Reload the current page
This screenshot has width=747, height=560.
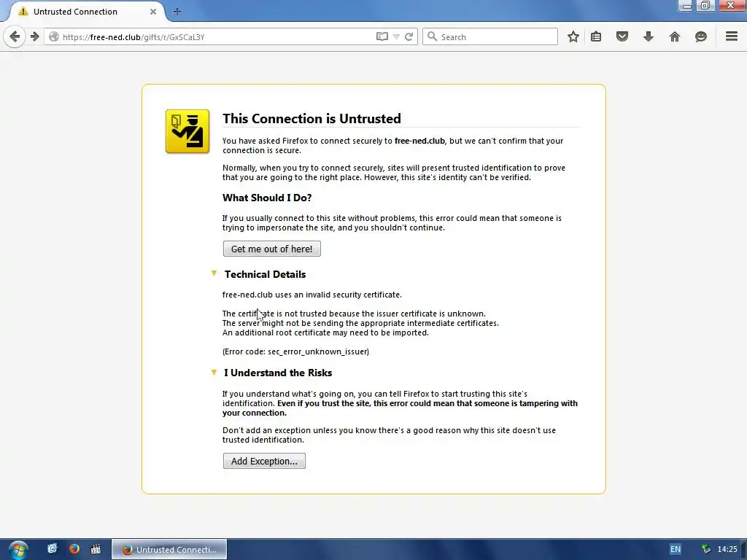tap(409, 36)
